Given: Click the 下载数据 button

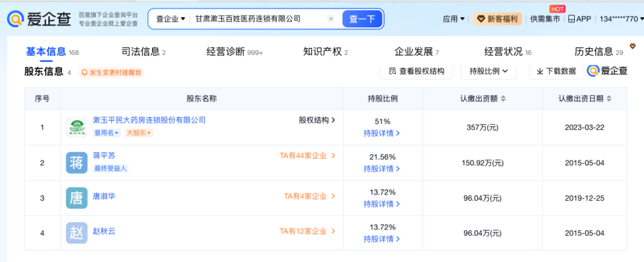Looking at the screenshot, I should point(556,71).
